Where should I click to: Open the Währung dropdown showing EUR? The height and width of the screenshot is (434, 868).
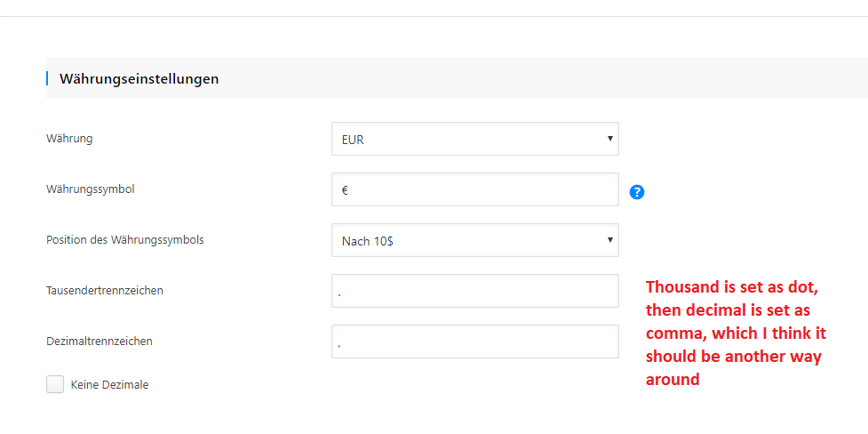click(474, 139)
